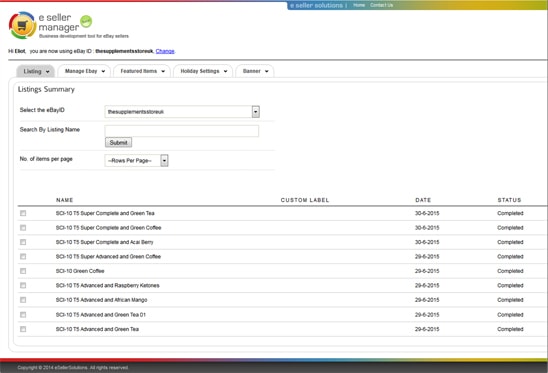548x373 pixels.
Task: Open the Featured Items tab menu
Action: [x=142, y=71]
